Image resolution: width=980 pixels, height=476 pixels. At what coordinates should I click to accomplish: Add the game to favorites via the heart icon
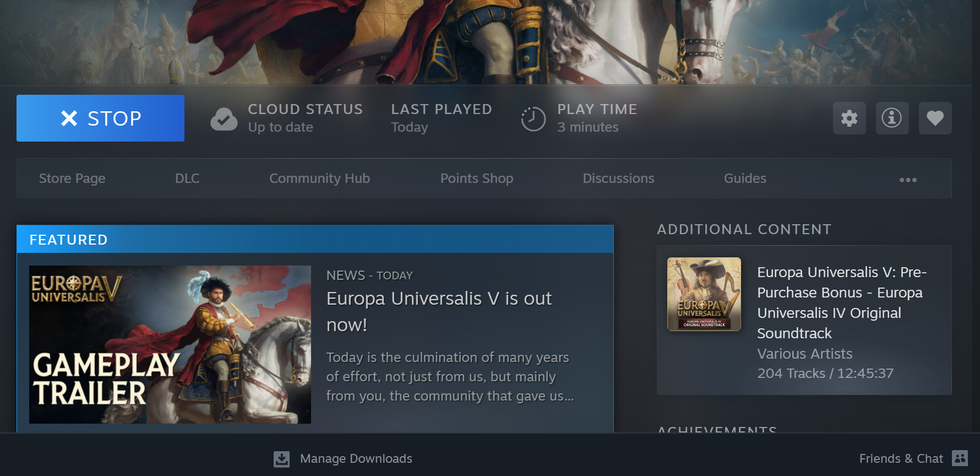(935, 118)
